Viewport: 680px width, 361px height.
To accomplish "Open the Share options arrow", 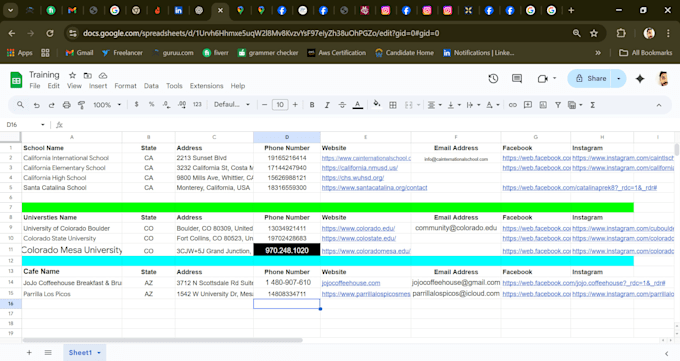I will (x=618, y=79).
